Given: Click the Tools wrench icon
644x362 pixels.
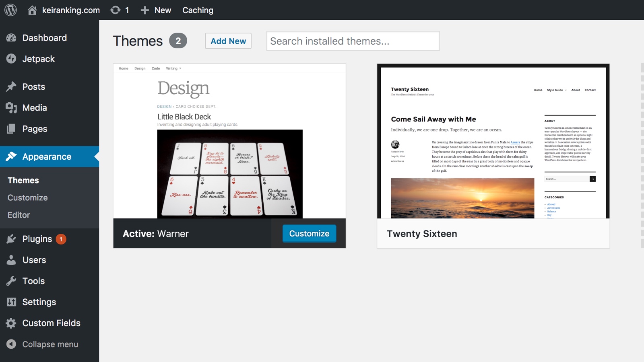Looking at the screenshot, I should coord(11,281).
